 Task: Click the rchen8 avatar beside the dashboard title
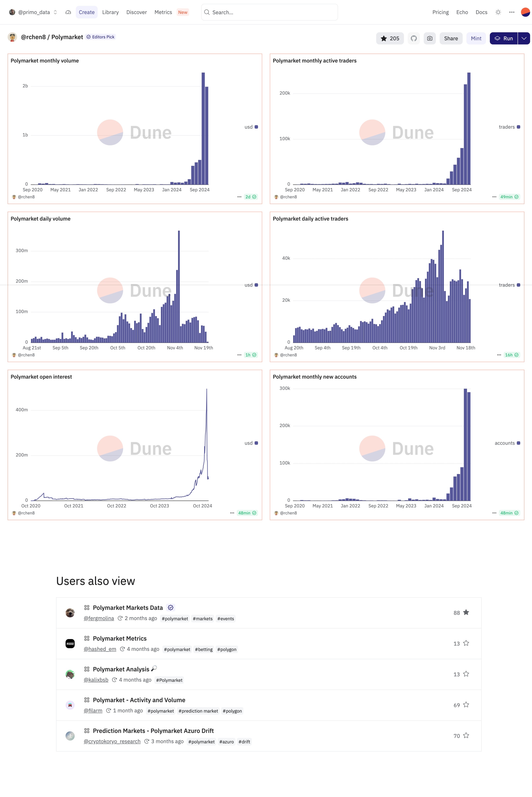(13, 37)
